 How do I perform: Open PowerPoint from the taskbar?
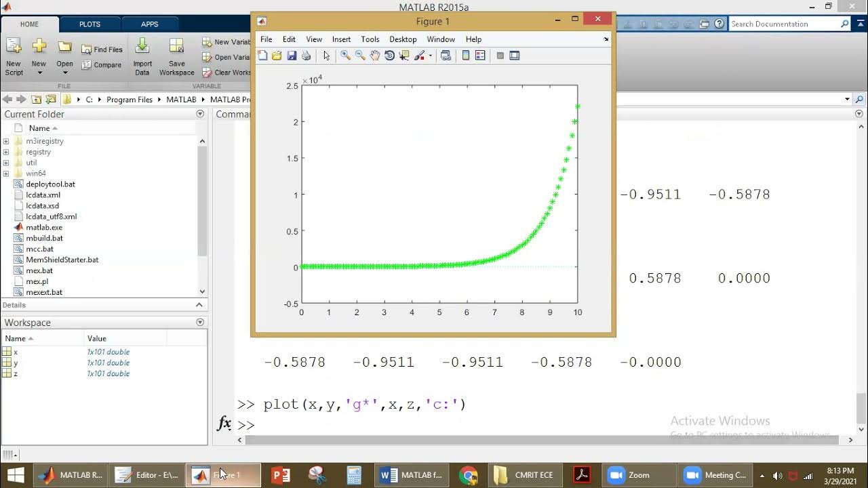[281, 475]
